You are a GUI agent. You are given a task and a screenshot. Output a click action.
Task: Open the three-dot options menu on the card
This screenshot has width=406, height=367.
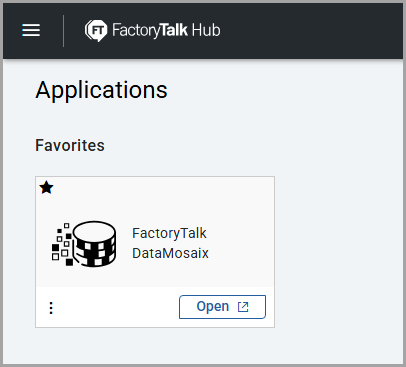pos(51,308)
